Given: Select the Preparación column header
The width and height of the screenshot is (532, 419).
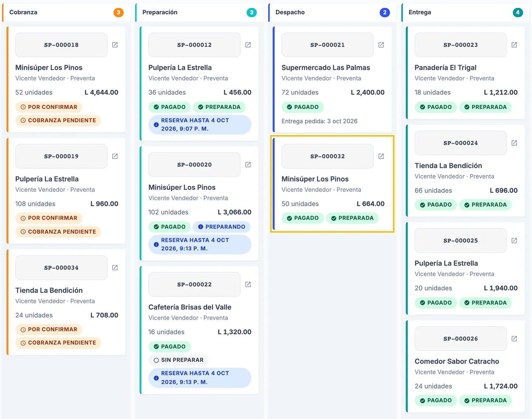Looking at the screenshot, I should coord(199,13).
